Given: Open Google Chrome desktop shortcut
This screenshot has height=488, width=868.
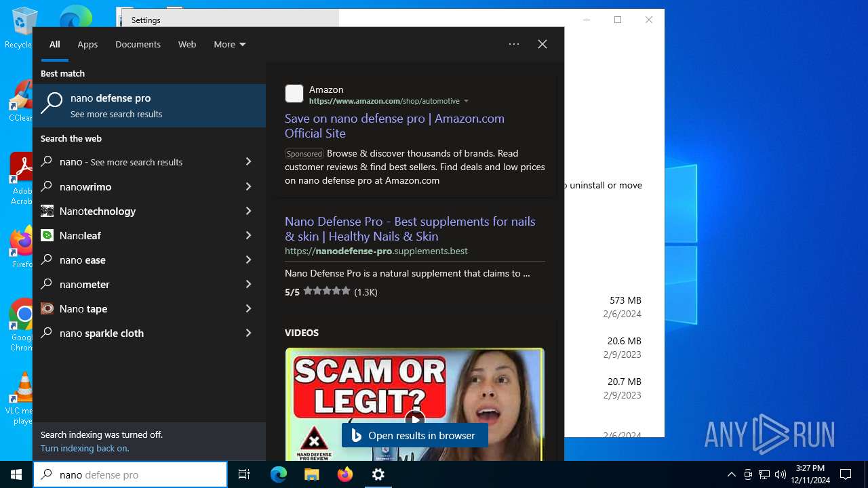Looking at the screenshot, I should click(21, 325).
